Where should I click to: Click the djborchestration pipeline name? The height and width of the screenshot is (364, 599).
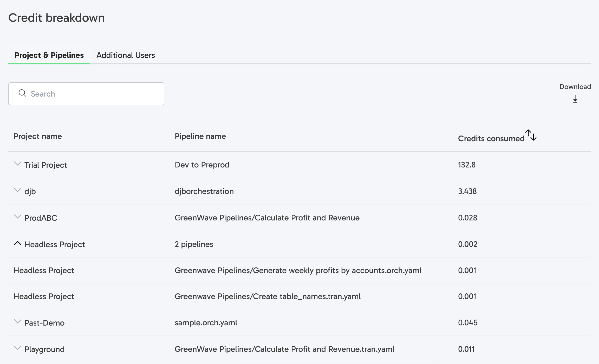point(204,191)
